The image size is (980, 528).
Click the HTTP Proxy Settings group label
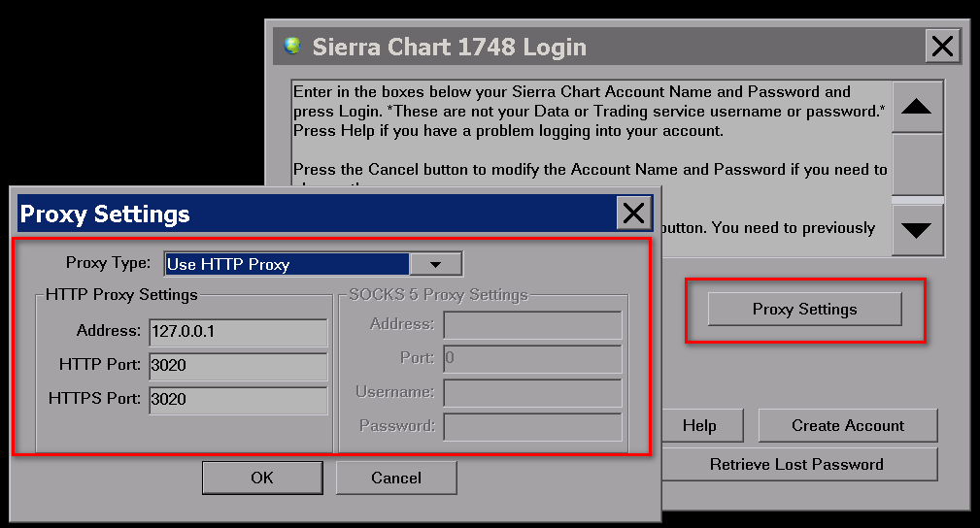[121, 294]
